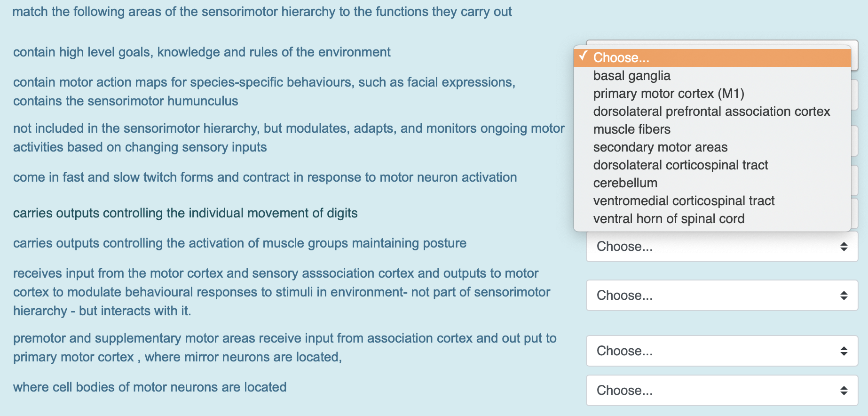Viewport: 868px width, 416px height.
Task: Click the up/down arrows on the mirror neurons dropdown
Action: coord(844,351)
